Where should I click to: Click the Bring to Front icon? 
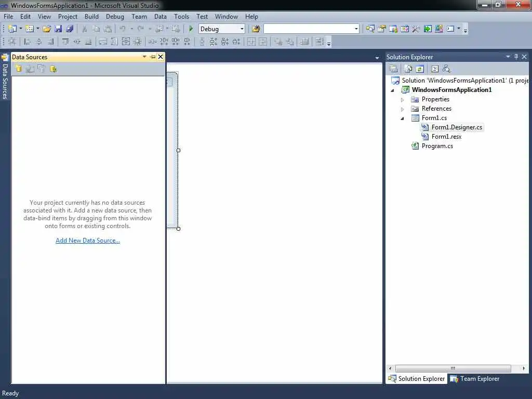278,42
